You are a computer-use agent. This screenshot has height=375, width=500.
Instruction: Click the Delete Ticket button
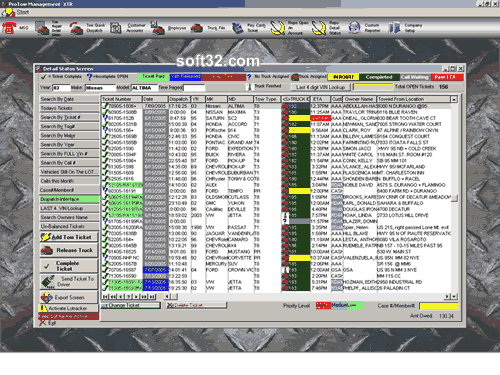196,305
